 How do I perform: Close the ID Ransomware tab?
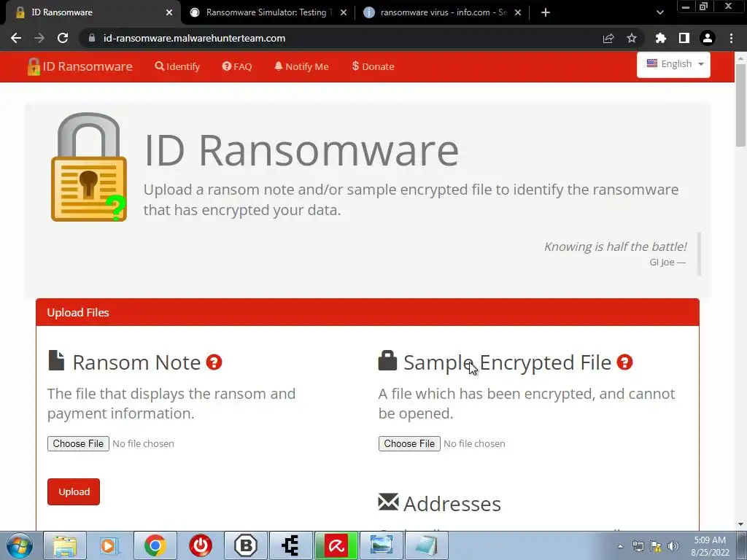[169, 12]
